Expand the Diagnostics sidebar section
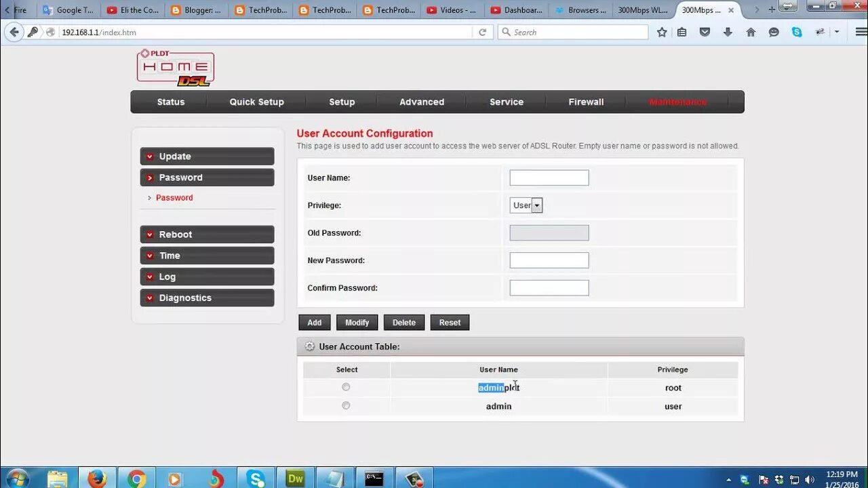The height and width of the screenshot is (488, 868). click(x=207, y=298)
